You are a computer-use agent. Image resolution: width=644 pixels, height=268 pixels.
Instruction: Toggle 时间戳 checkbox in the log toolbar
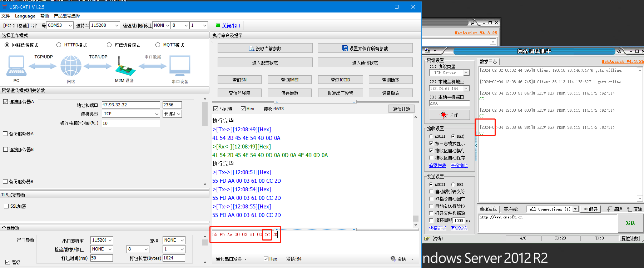(216, 109)
